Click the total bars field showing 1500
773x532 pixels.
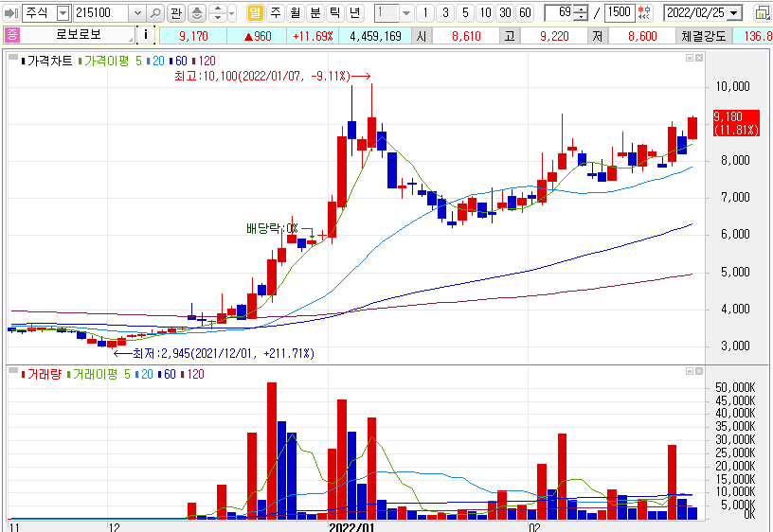pos(620,13)
